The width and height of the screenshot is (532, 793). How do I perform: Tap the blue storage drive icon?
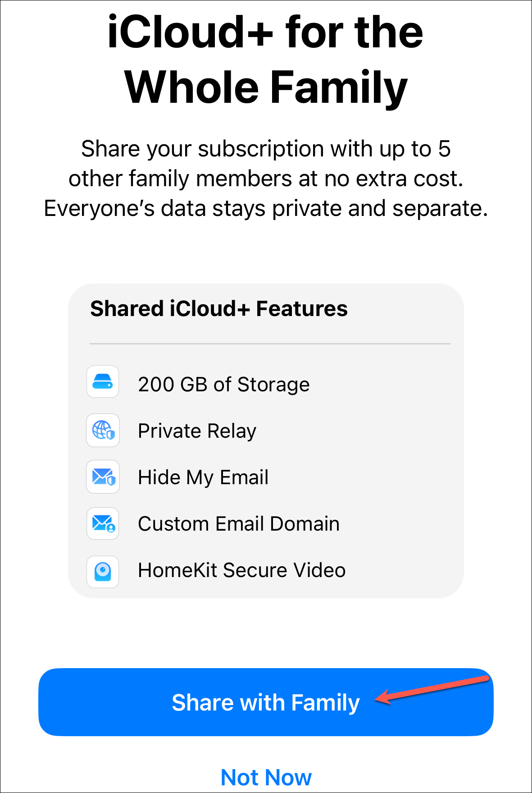tap(103, 382)
